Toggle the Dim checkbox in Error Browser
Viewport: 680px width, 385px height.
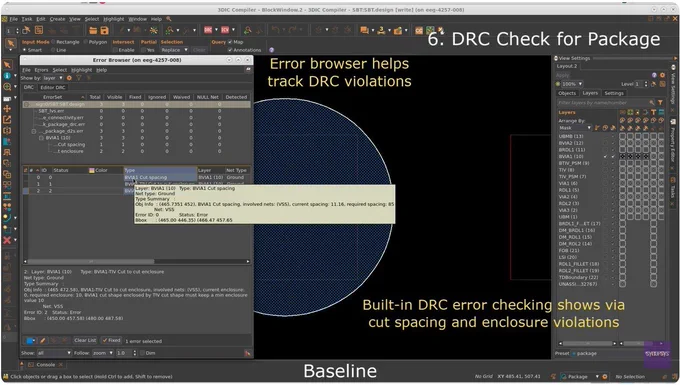[142, 353]
